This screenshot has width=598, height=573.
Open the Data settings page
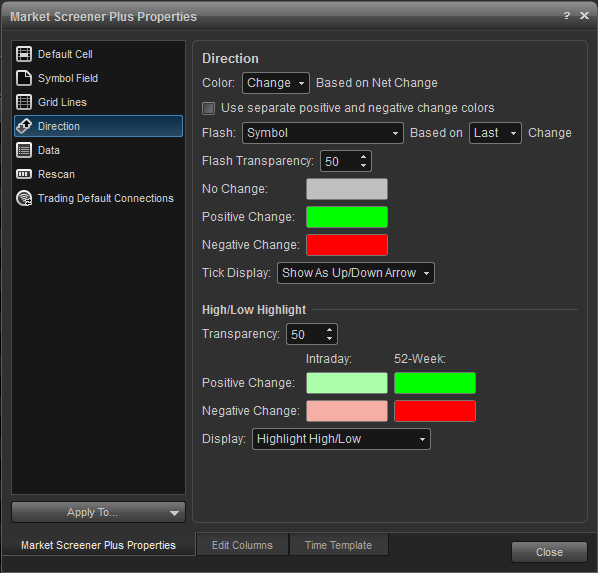pos(98,150)
